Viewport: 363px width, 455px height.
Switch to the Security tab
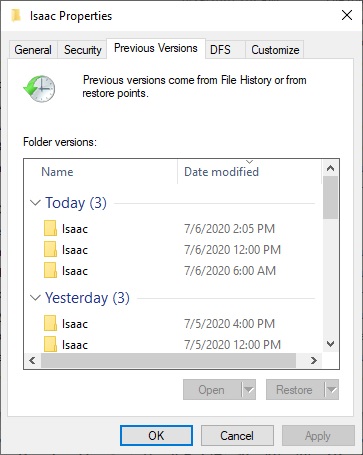[82, 50]
